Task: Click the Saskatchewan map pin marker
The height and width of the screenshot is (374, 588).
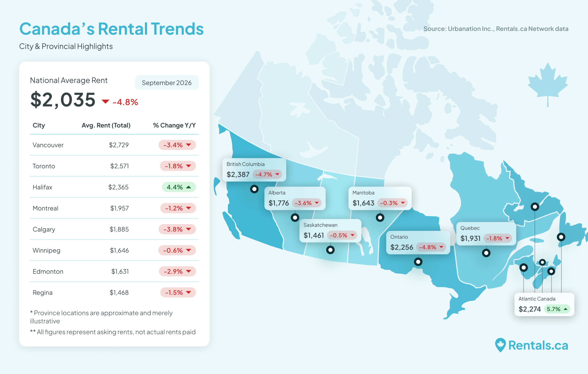Action: pyautogui.click(x=330, y=250)
